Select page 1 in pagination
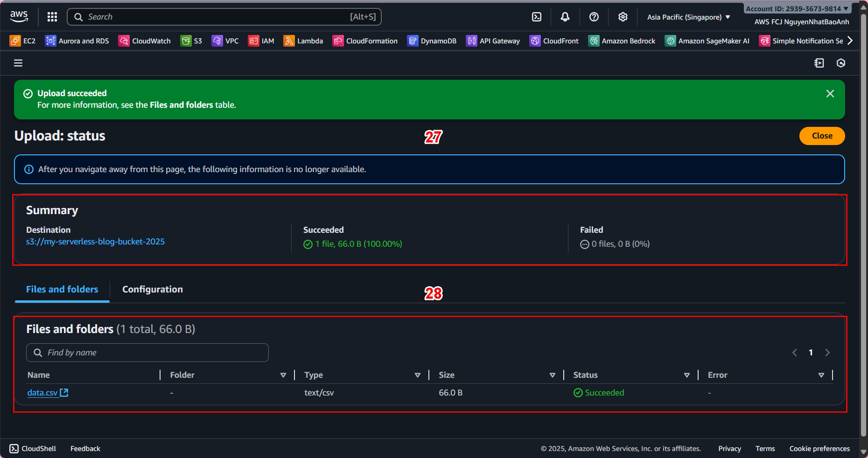Image resolution: width=868 pixels, height=458 pixels. [x=811, y=353]
